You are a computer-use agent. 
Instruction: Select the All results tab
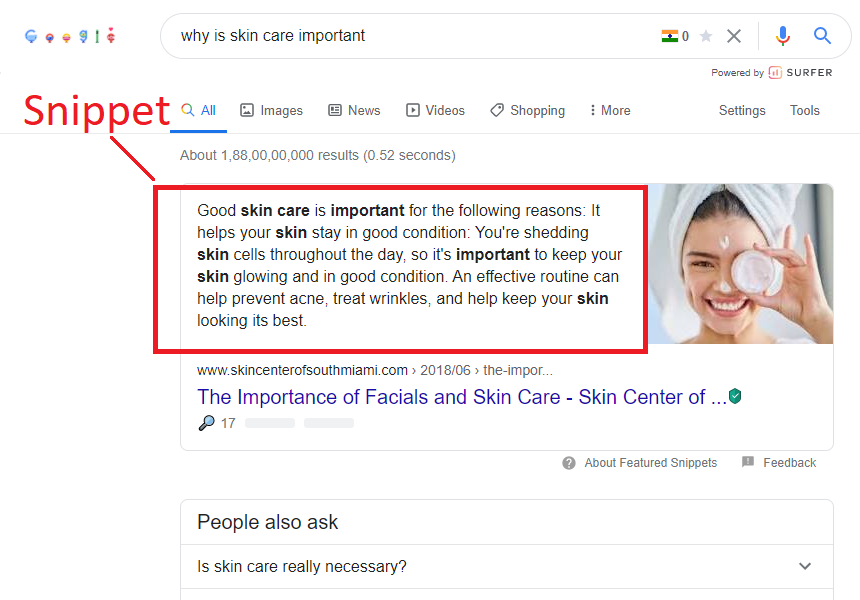[x=199, y=110]
